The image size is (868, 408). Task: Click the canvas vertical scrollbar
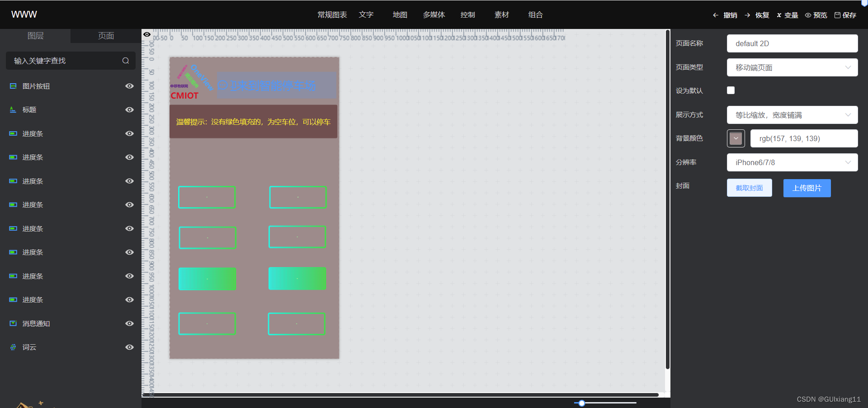coord(667,199)
